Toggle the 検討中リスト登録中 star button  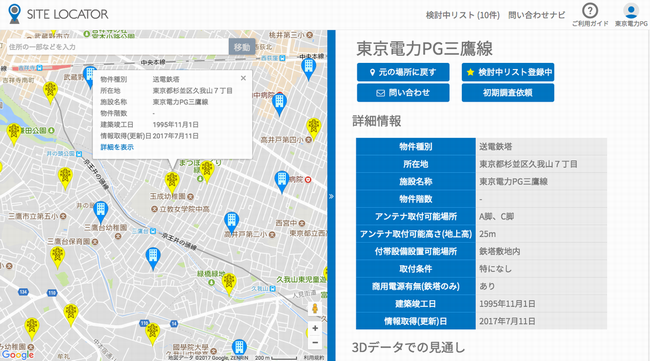pos(508,72)
